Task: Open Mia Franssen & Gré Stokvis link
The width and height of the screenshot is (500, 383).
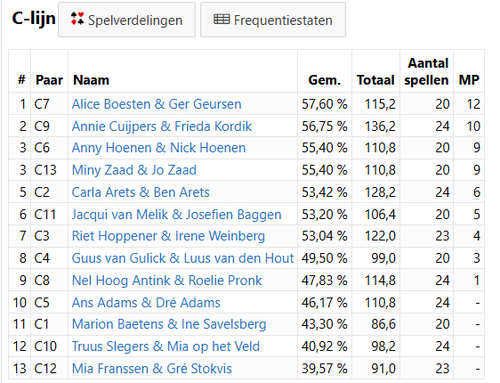Action: click(152, 369)
